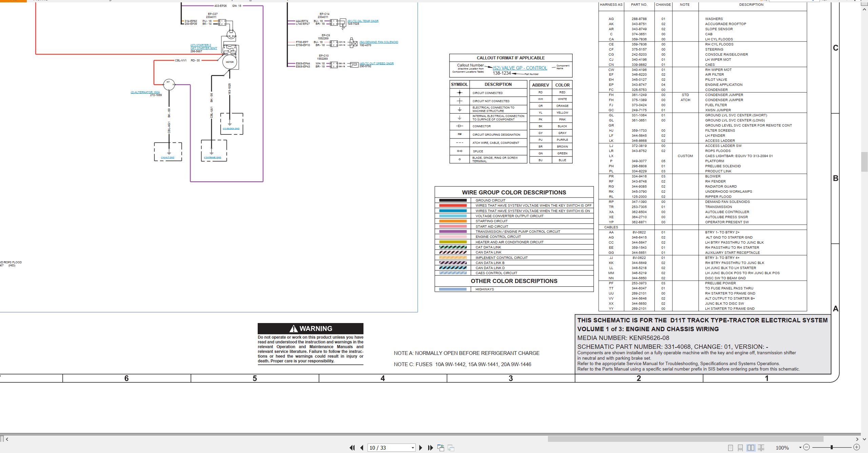The height and width of the screenshot is (453, 868).
Task: Go to the previous page
Action: point(362,448)
